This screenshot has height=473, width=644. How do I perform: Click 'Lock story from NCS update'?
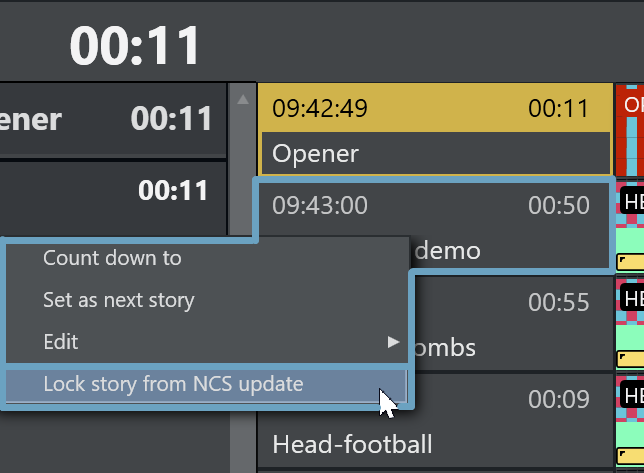pos(173,384)
